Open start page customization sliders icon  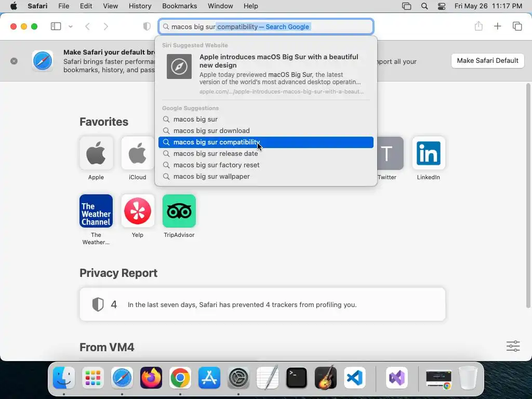click(x=513, y=346)
